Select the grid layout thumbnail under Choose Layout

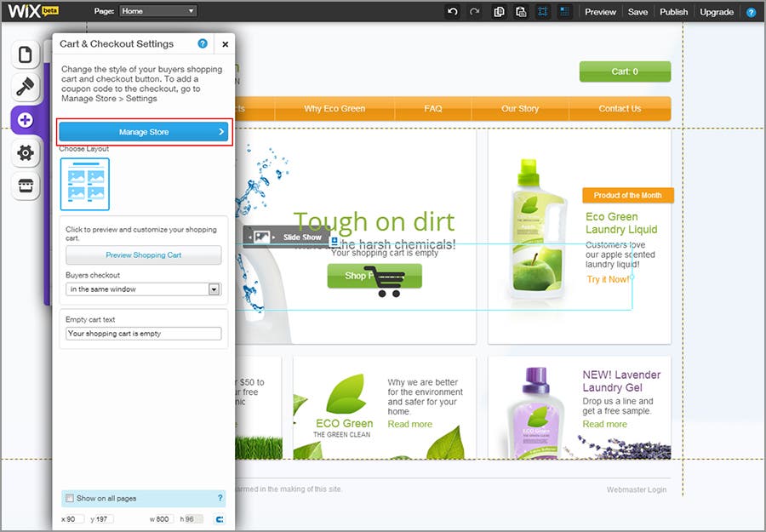coord(85,184)
